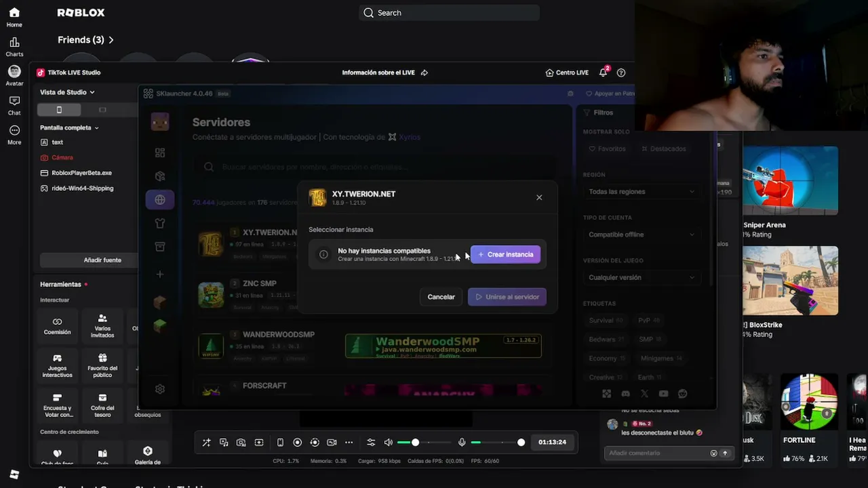Open Información sobre el LIVE

(x=384, y=73)
